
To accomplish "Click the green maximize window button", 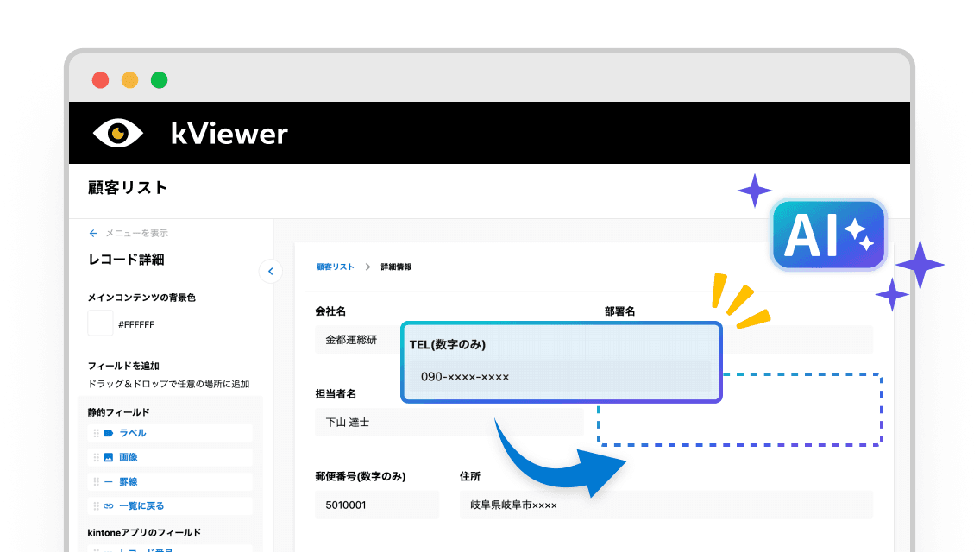I will point(160,80).
